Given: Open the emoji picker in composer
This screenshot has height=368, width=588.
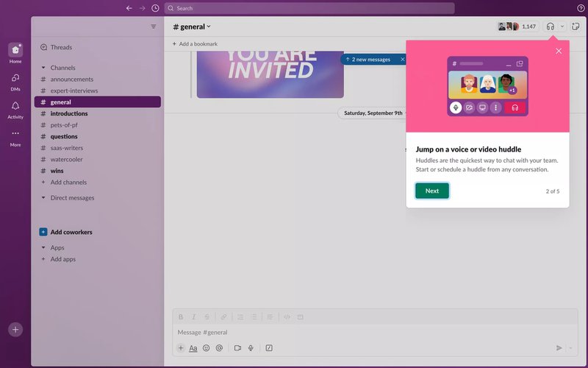Looking at the screenshot, I should (206, 348).
